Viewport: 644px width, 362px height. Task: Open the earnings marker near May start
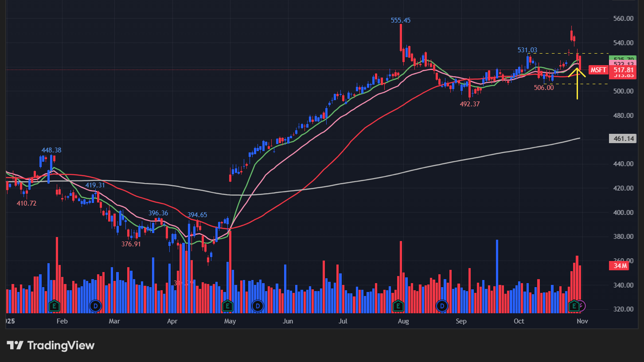coord(227,305)
